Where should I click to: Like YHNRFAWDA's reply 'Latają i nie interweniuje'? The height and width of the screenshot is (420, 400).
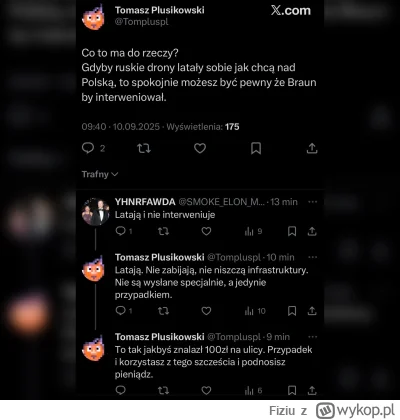206,231
